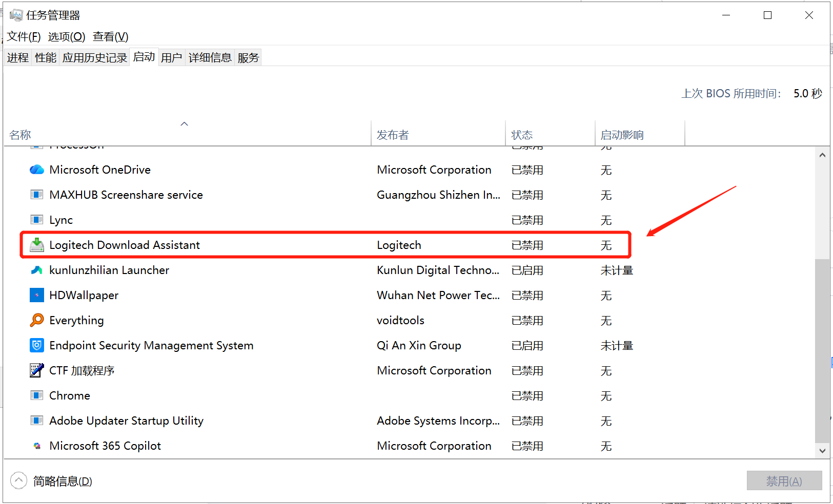The image size is (833, 504).
Task: Click publisher Guangzhou Shizhen In... cell
Action: [x=438, y=195]
